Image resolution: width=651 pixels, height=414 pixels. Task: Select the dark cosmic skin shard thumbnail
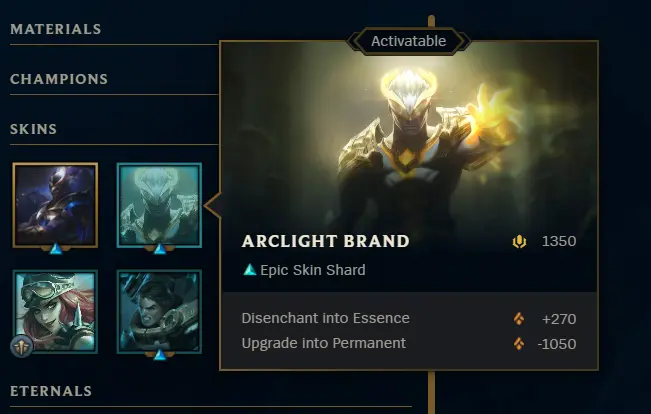(x=55, y=205)
